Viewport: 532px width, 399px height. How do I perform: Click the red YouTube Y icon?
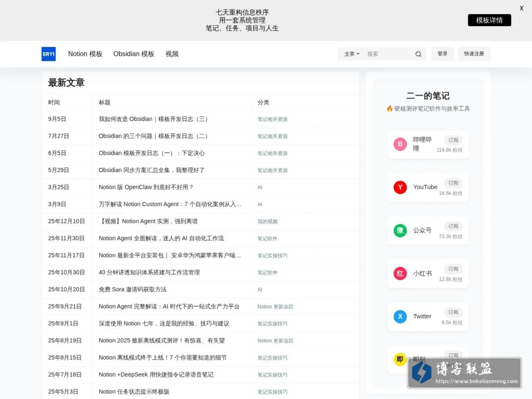coord(400,187)
